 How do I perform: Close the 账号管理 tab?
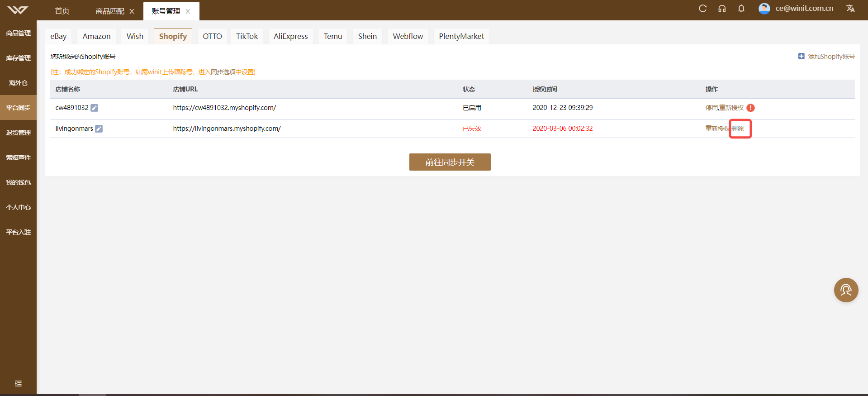(188, 11)
